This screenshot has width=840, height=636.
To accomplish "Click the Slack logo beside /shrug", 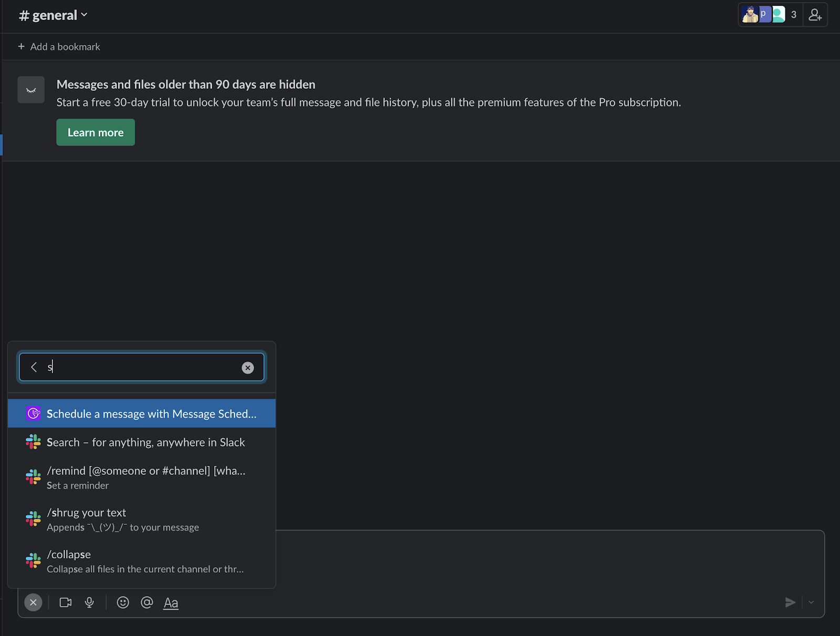I will [34, 519].
